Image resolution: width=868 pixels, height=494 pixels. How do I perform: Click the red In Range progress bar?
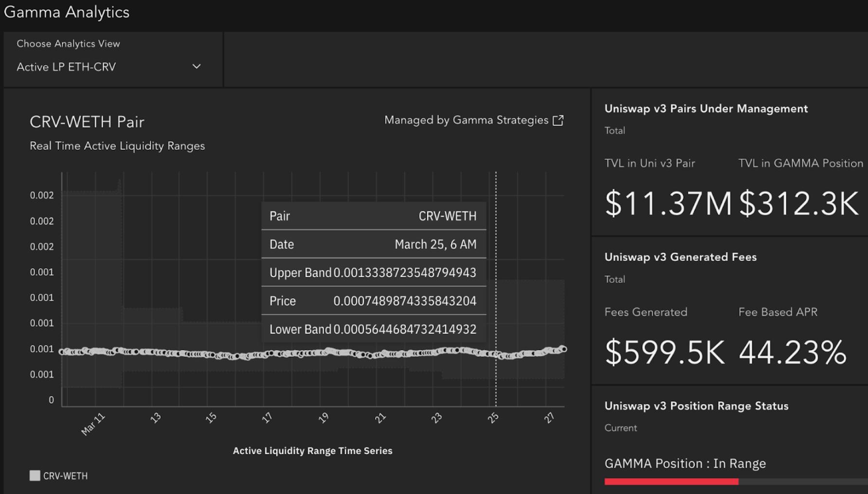671,481
